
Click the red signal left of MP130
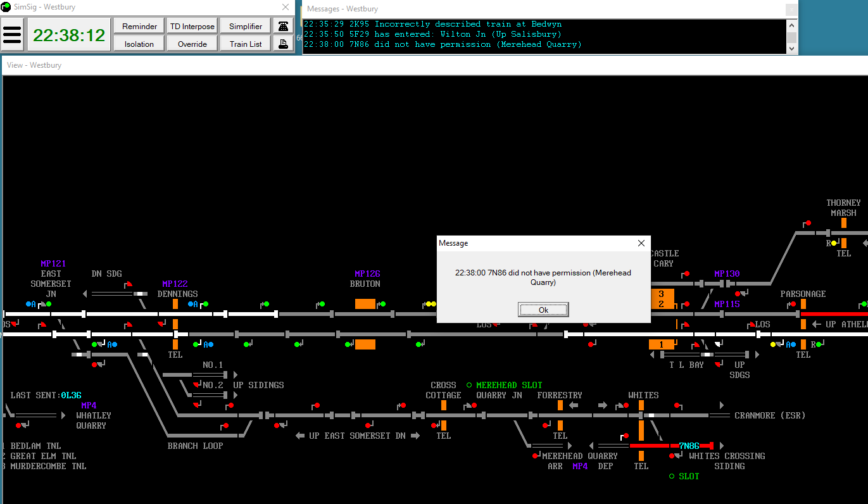tap(685, 274)
